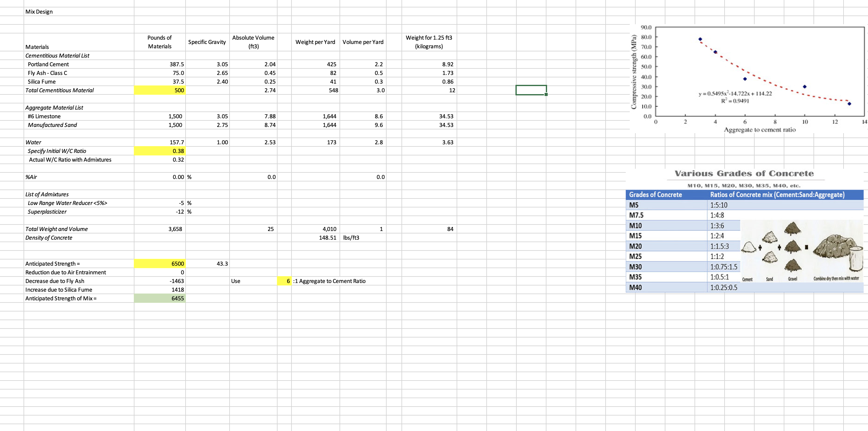Click the Use label cell
Image resolution: width=868 pixels, height=431 pixels.
[253, 281]
